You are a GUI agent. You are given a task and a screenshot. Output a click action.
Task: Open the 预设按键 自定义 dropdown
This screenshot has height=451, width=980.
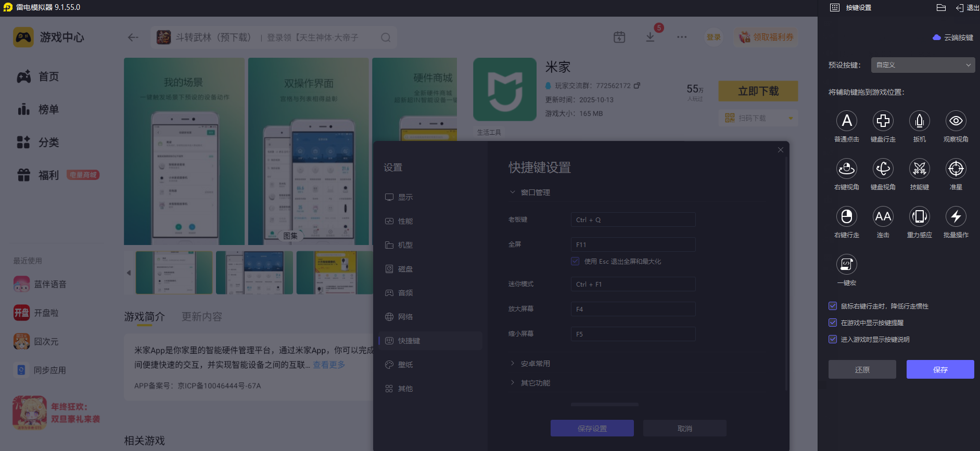pos(923,65)
